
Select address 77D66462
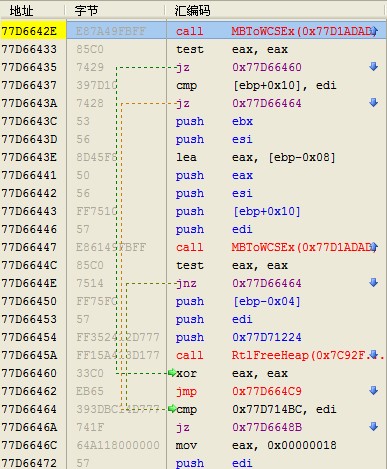[29, 391]
